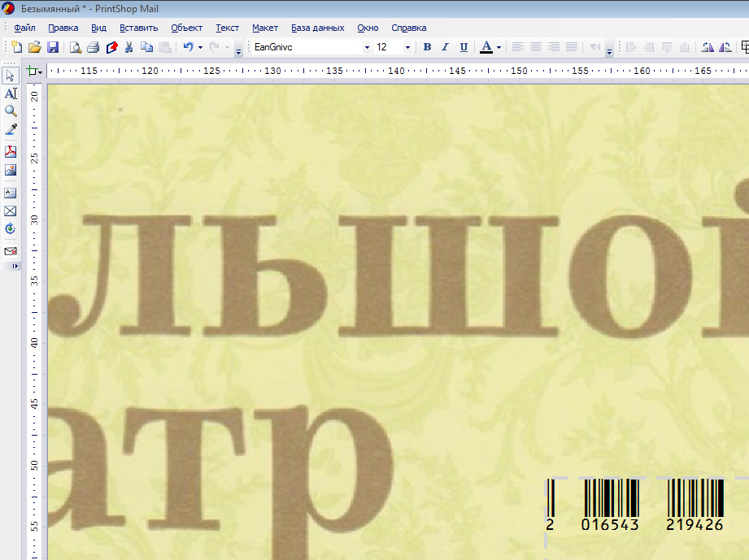Image resolution: width=749 pixels, height=560 pixels.
Task: Open the Вид menu
Action: click(98, 28)
